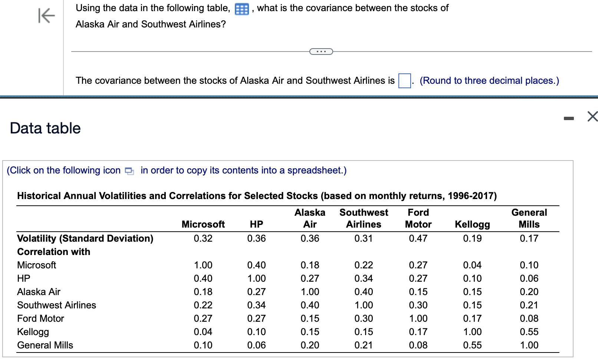Image resolution: width=598 pixels, height=364 pixels.
Task: Click the 'Alaska Air' row label
Action: 39,292
